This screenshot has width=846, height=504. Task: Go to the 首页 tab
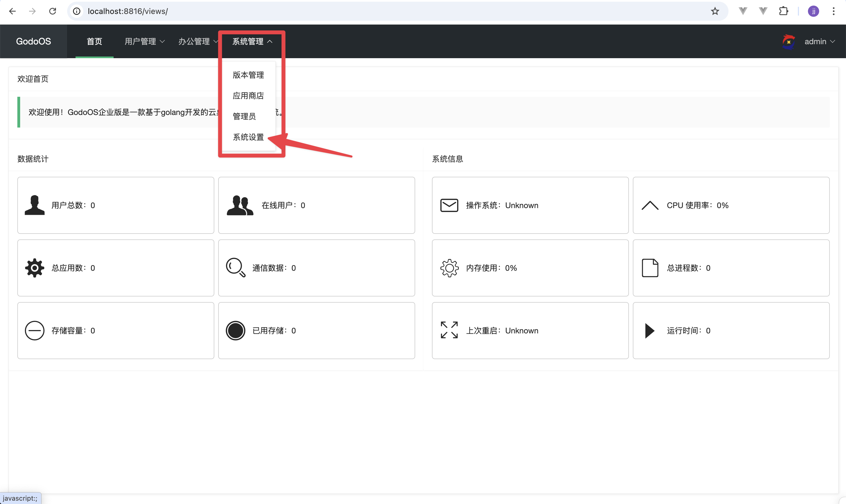94,41
